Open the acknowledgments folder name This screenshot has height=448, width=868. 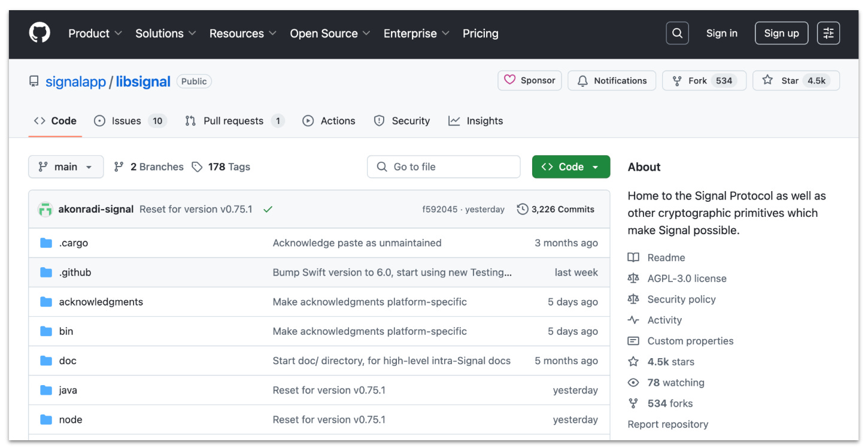coord(101,302)
